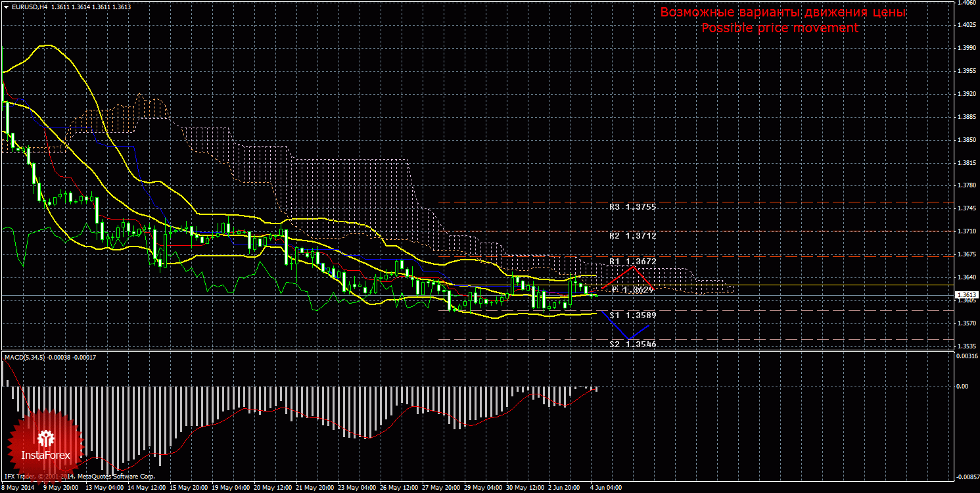
Task: Click the red projected upward price peak
Action: 632,267
